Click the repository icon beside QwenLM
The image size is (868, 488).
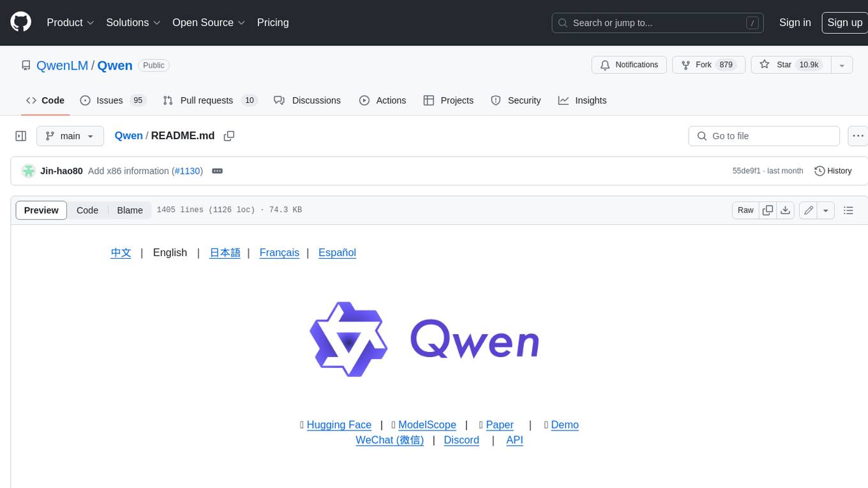[x=26, y=65]
